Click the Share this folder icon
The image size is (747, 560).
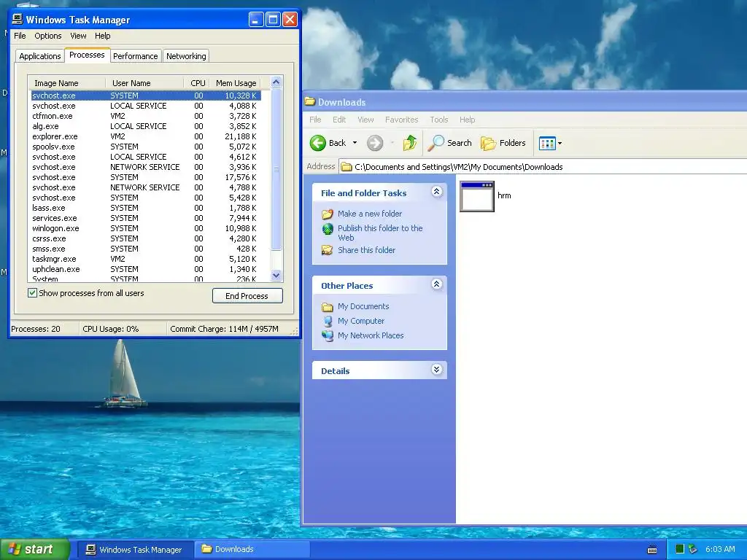(x=328, y=250)
